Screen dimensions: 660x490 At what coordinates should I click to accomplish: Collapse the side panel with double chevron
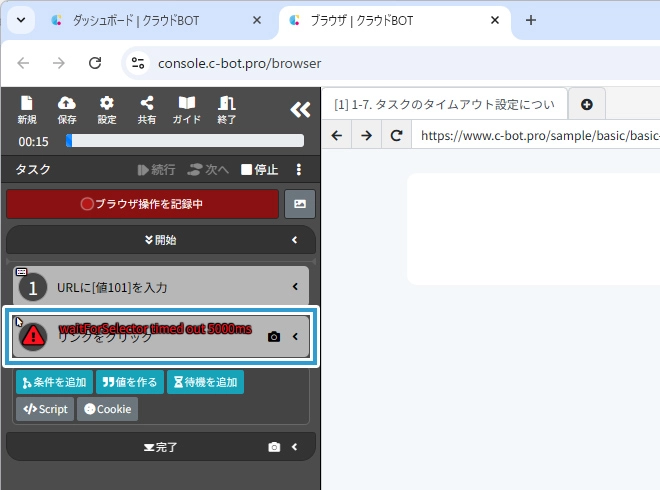pyautogui.click(x=299, y=110)
